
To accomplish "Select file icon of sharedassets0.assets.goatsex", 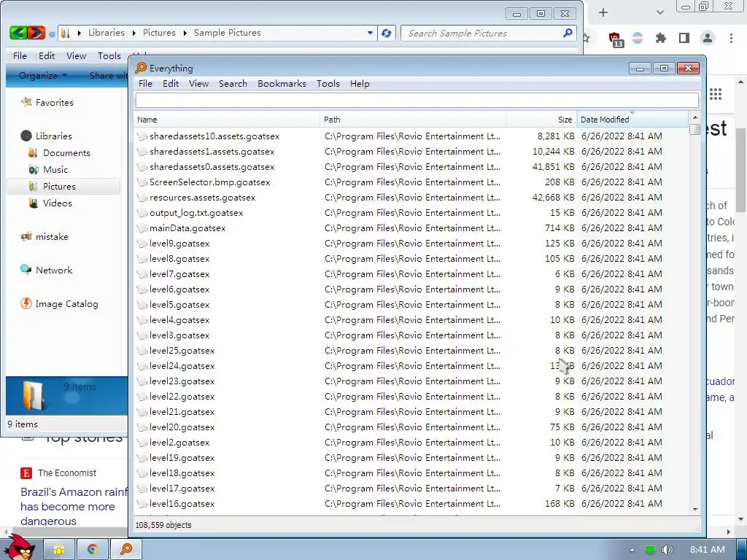I will pos(142,167).
